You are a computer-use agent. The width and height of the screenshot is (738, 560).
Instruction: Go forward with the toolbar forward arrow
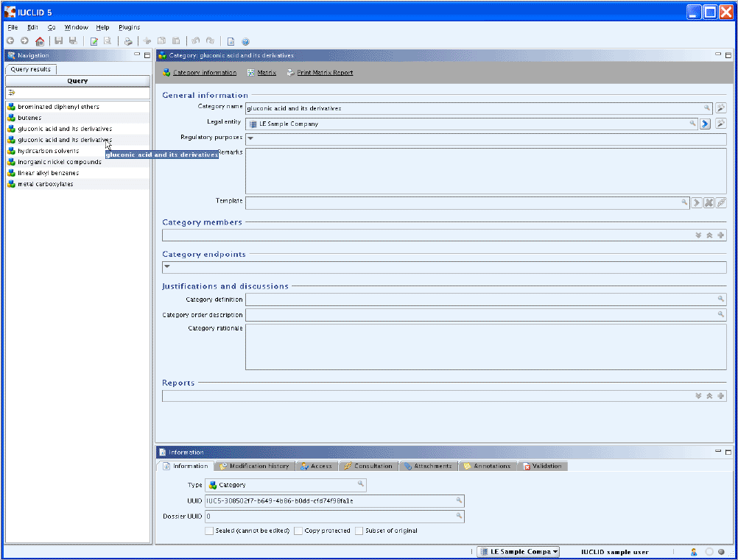pos(24,41)
